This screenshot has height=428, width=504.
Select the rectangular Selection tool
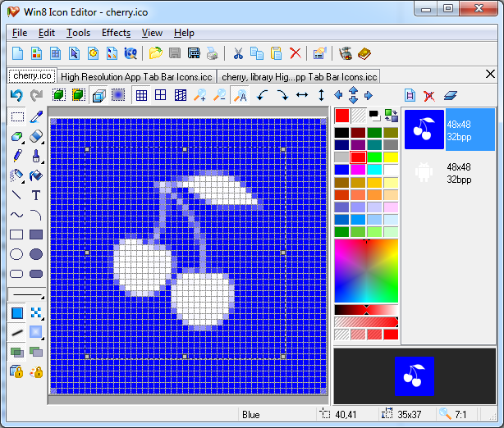click(x=17, y=116)
